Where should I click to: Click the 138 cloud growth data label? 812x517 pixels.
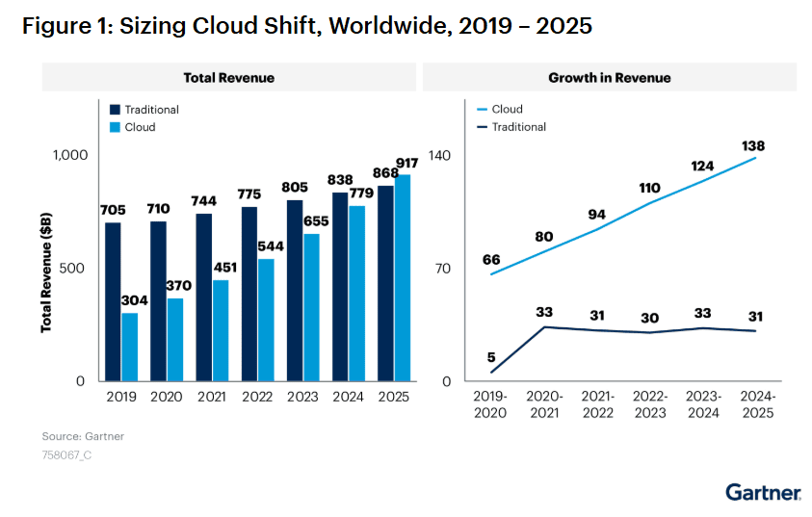753,146
